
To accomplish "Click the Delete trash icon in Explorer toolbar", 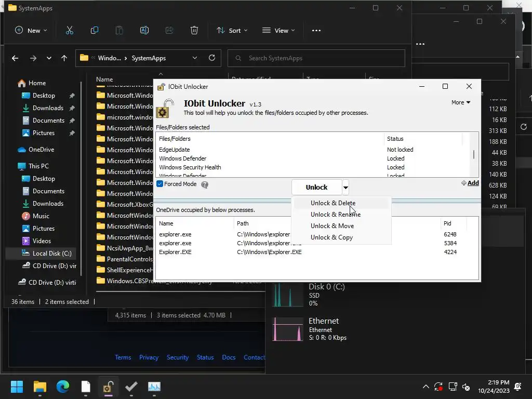I will pos(194,31).
